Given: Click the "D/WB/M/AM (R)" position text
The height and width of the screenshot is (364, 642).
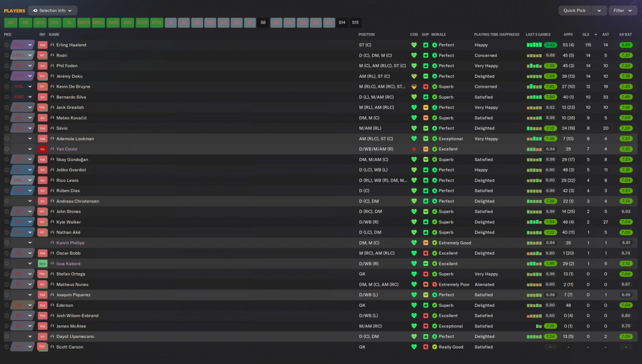Looking at the screenshot, I should 376,149.
